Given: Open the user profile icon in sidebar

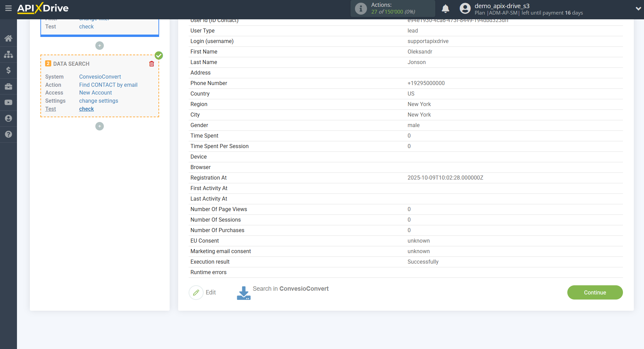Looking at the screenshot, I should point(8,118).
